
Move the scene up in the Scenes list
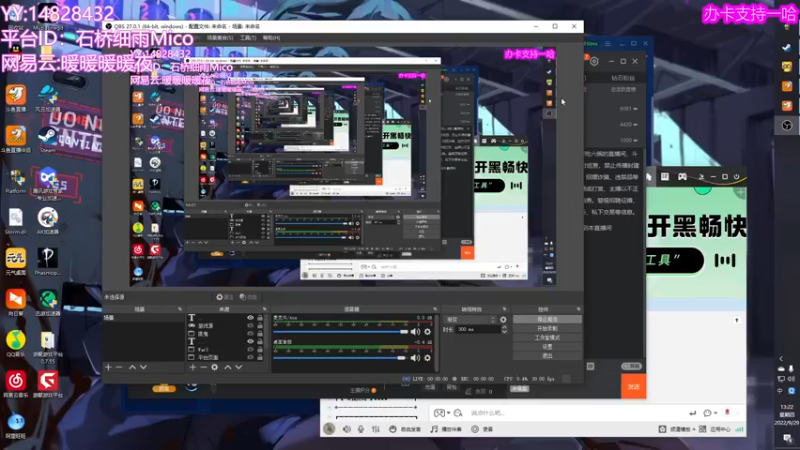pos(132,367)
